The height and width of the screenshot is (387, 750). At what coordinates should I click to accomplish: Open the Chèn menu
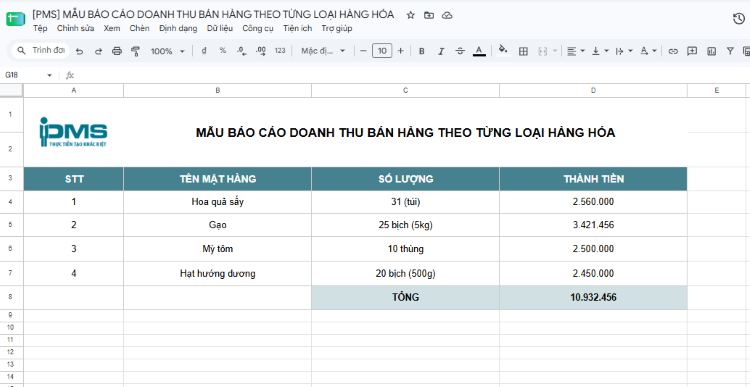[139, 28]
